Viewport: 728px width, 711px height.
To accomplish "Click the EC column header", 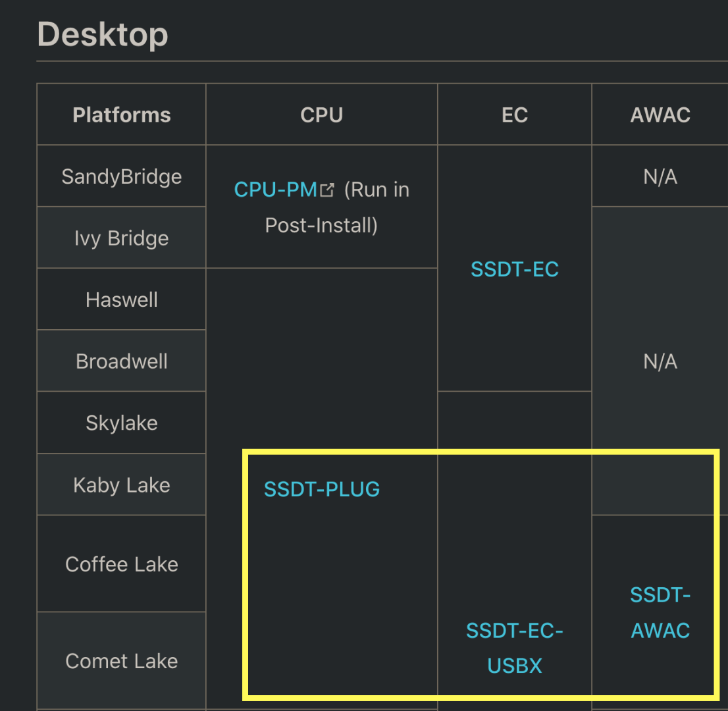I will click(515, 115).
